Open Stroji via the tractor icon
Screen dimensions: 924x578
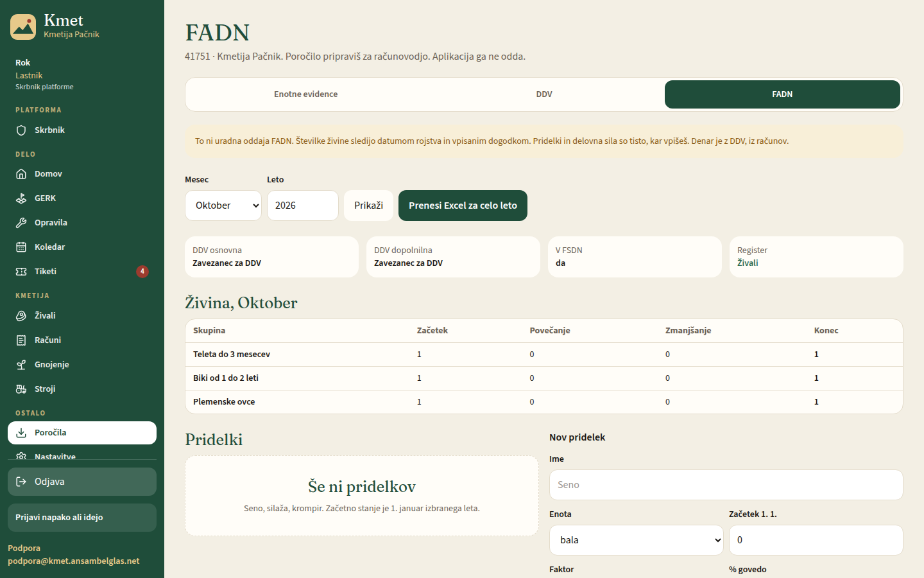(21, 389)
